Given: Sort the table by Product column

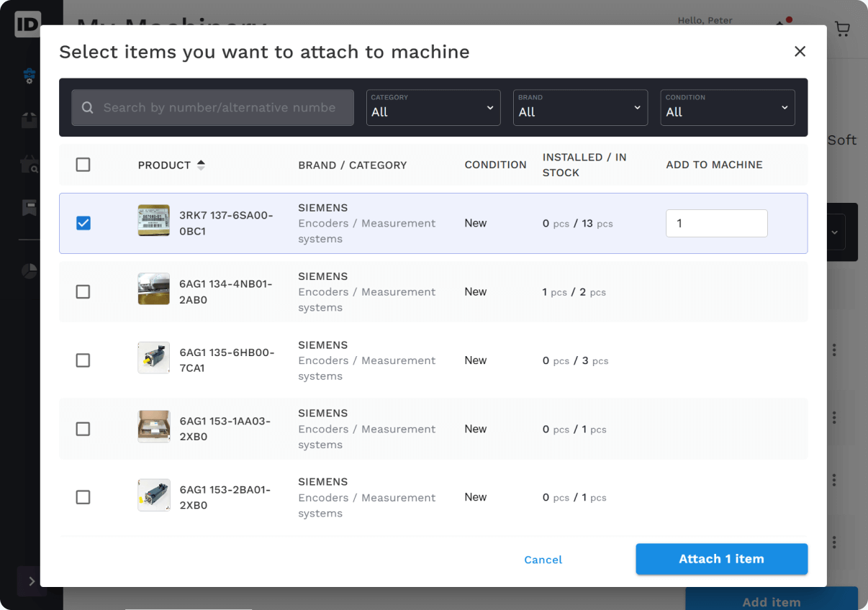Looking at the screenshot, I should (201, 165).
